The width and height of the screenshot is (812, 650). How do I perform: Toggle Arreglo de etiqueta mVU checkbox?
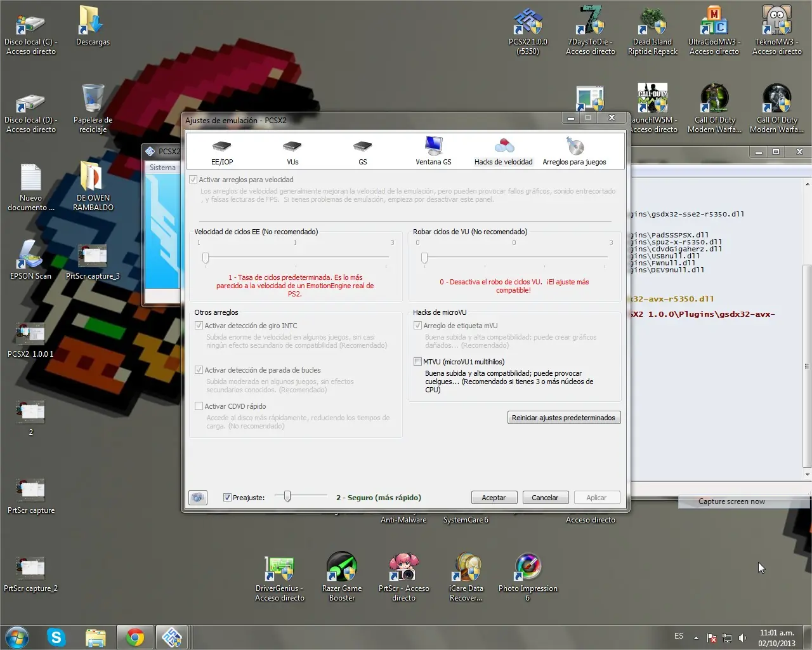[417, 326]
